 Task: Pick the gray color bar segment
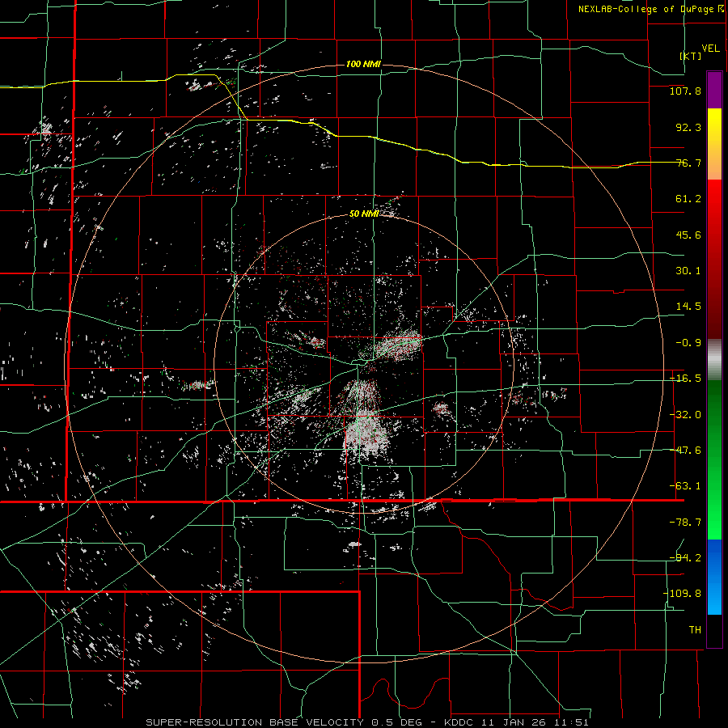(714, 359)
